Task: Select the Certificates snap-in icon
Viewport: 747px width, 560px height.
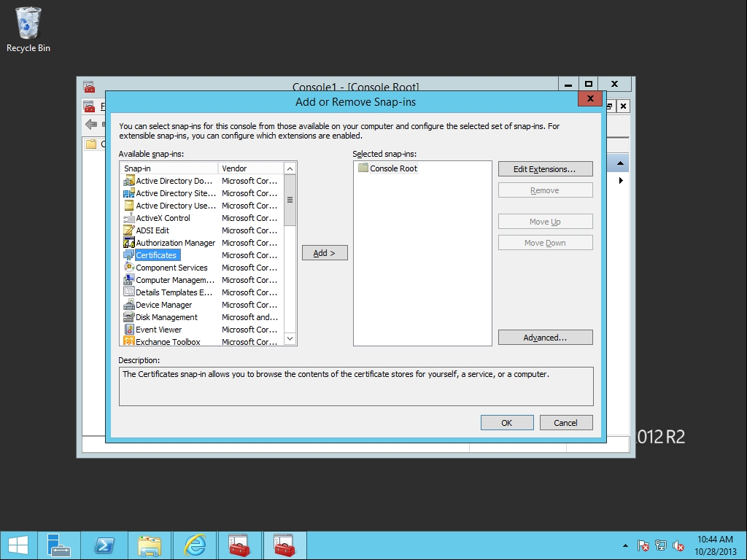Action: (129, 255)
